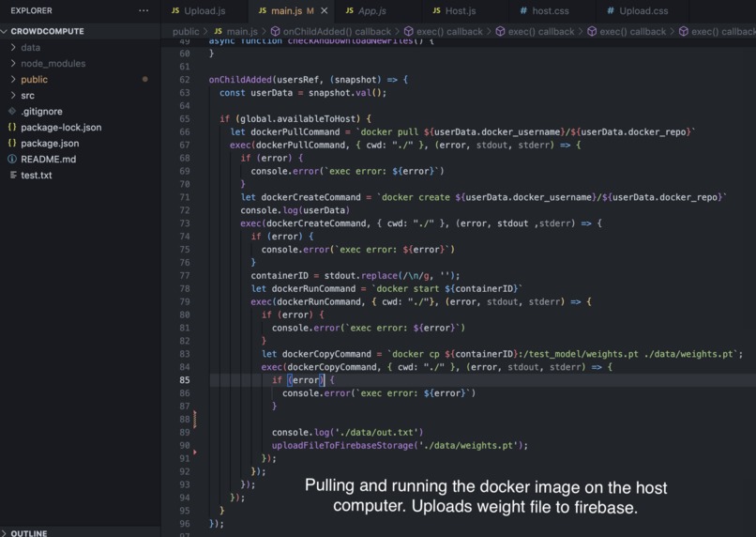Click line number 62 in gutter
This screenshot has height=537, width=756.
[x=185, y=80]
